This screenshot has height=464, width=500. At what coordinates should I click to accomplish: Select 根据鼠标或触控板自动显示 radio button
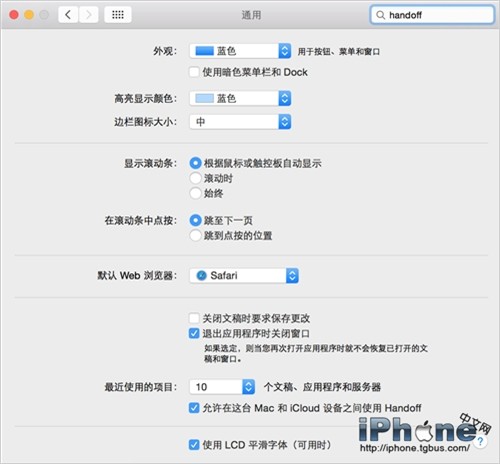pyautogui.click(x=195, y=163)
